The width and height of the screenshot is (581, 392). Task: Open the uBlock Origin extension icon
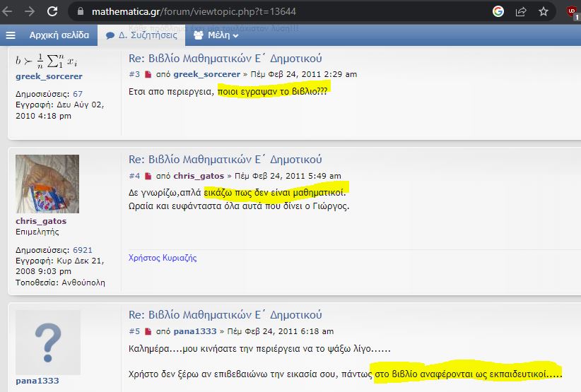pos(573,12)
